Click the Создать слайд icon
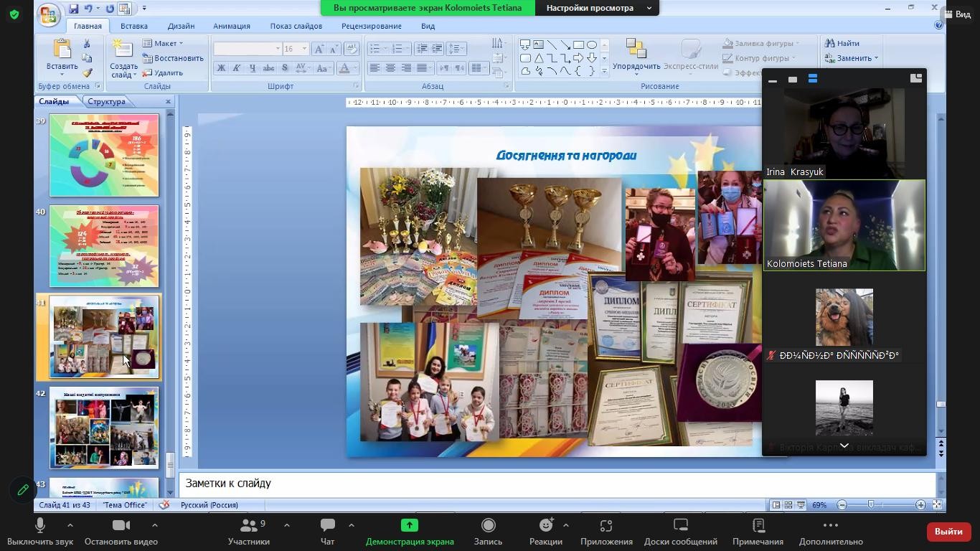The height and width of the screenshot is (551, 980). point(123,50)
